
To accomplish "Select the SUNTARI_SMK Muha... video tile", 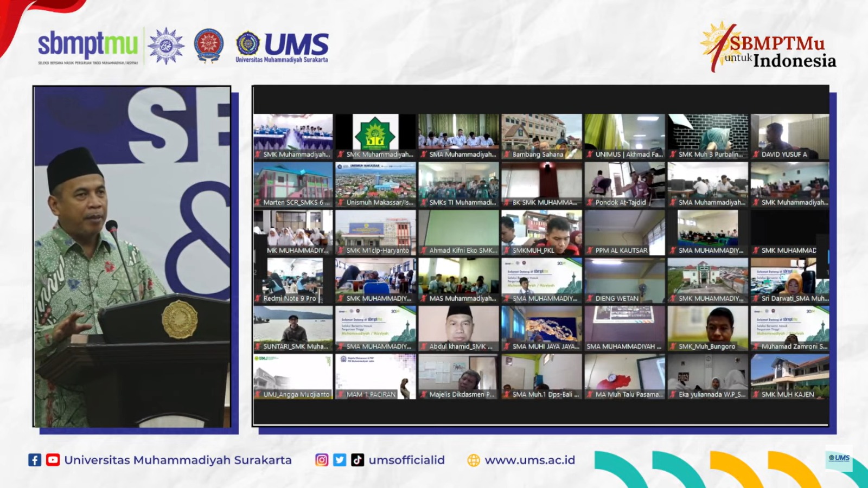I will [x=293, y=329].
